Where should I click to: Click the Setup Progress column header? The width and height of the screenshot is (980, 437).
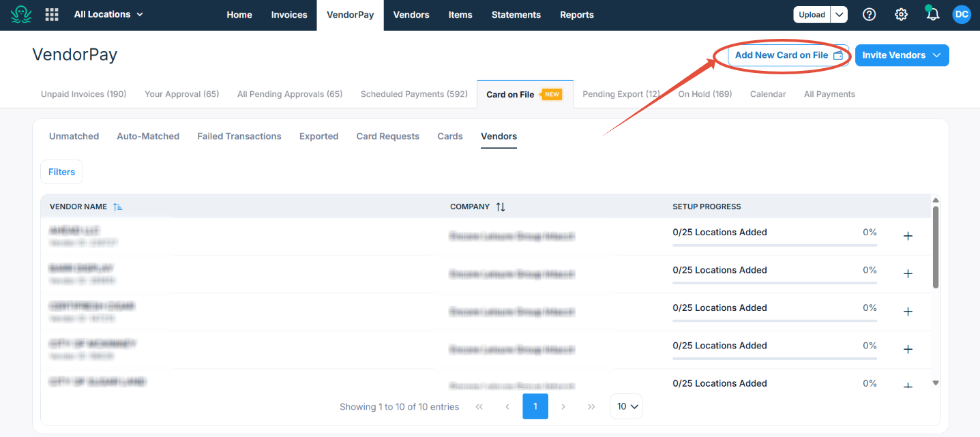pos(707,207)
